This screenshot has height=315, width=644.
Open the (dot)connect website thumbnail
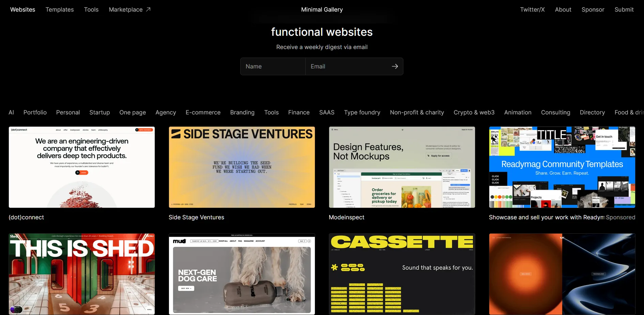point(82,167)
